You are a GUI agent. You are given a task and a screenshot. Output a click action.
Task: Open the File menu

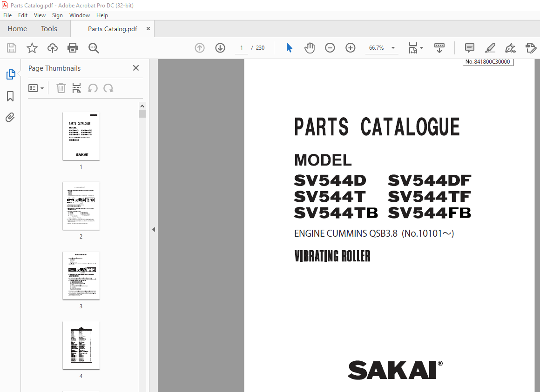(7, 15)
